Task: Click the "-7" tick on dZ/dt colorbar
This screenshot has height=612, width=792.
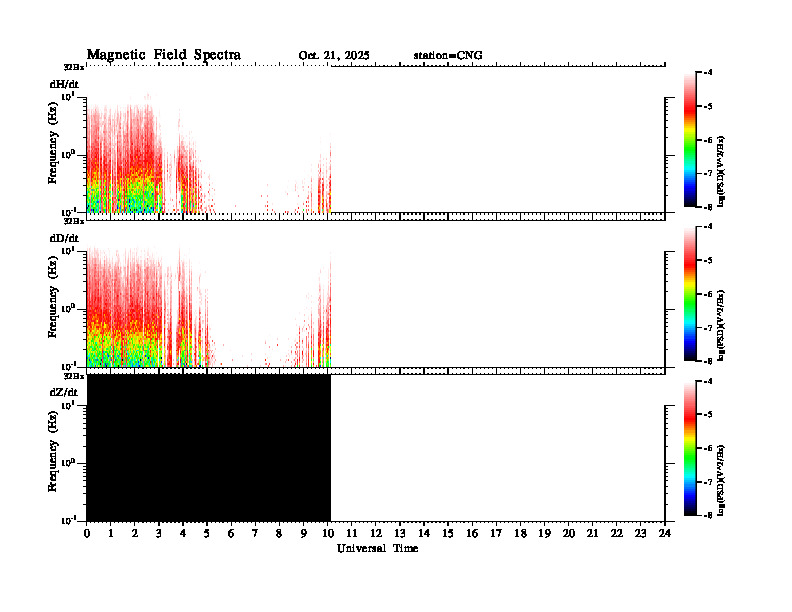Action: [708, 482]
